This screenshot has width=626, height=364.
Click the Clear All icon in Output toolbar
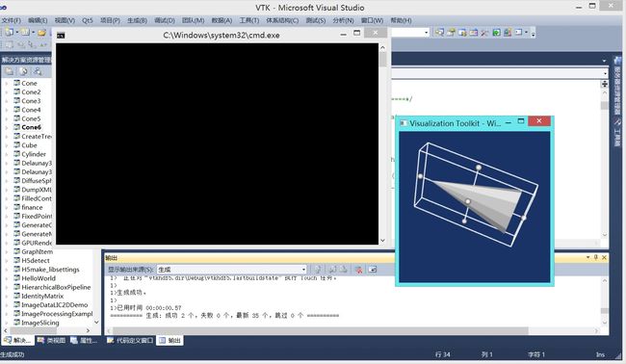(x=358, y=270)
